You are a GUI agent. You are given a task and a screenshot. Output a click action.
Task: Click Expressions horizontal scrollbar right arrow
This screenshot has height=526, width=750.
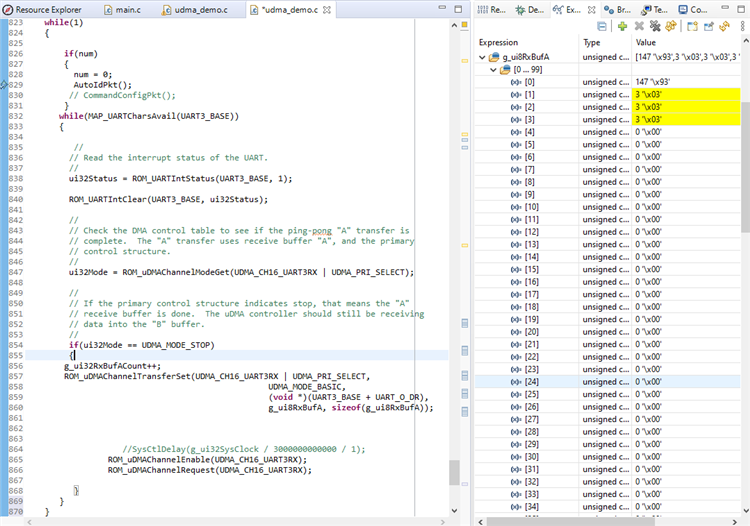735,522
